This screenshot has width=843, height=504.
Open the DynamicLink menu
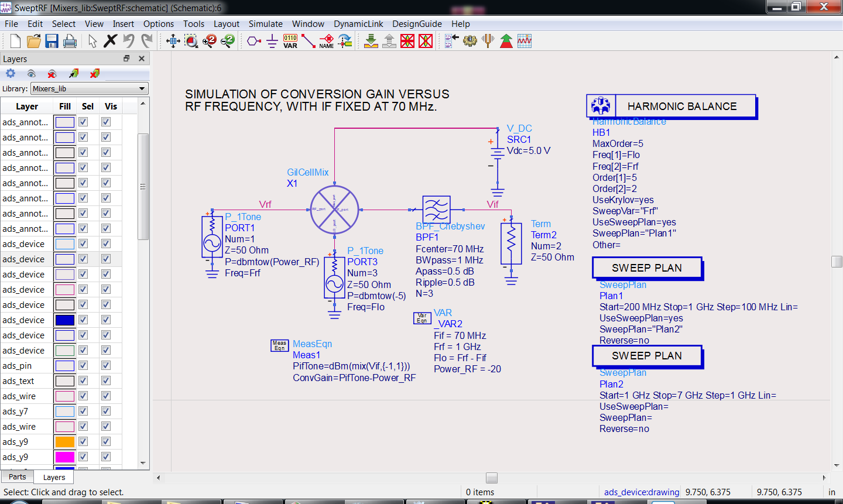click(358, 24)
